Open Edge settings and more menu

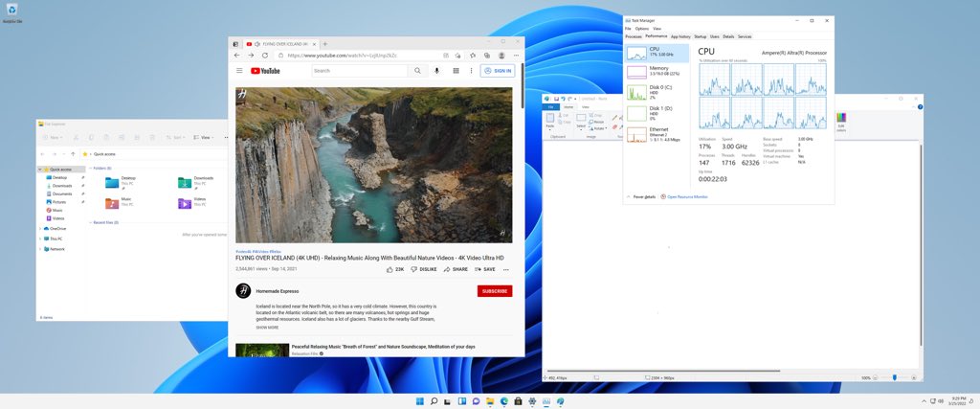515,55
